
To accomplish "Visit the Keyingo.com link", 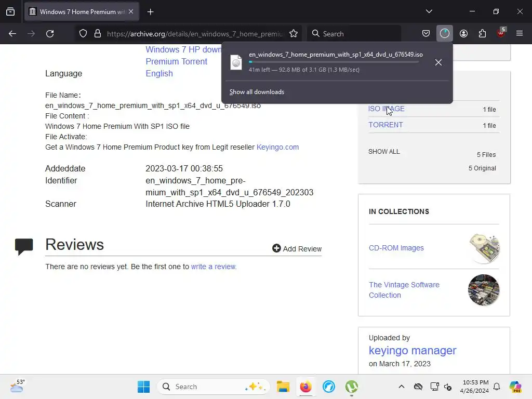I will pyautogui.click(x=277, y=147).
